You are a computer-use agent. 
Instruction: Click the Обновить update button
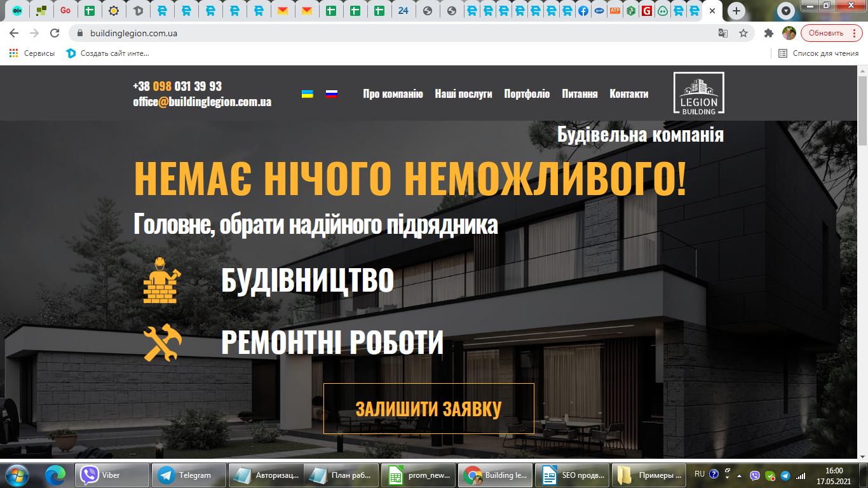(831, 33)
